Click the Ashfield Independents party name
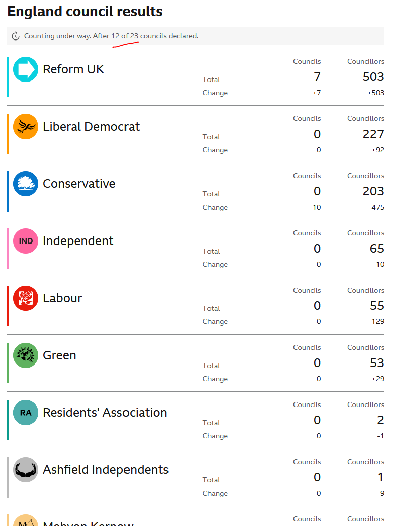 (x=106, y=470)
